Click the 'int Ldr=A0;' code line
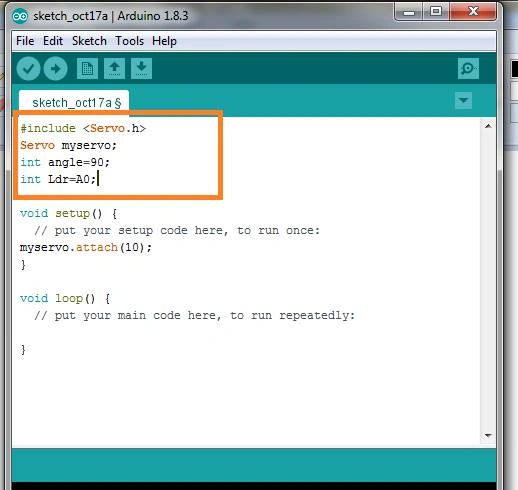Screen dimensions: 518x490 point(58,179)
